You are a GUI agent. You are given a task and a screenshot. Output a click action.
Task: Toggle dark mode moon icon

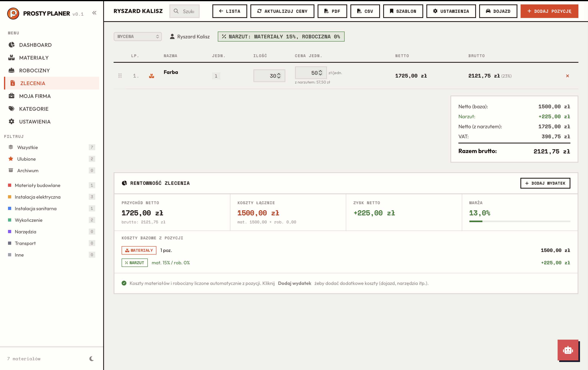point(92,359)
